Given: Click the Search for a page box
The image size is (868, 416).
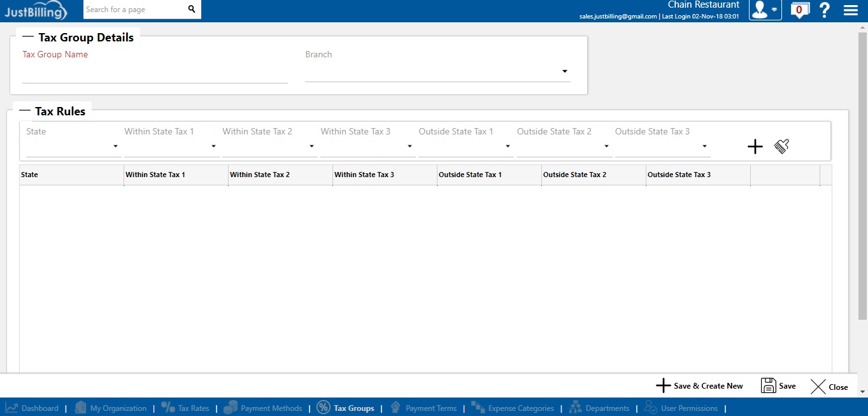Looking at the screenshot, I should coord(135,10).
